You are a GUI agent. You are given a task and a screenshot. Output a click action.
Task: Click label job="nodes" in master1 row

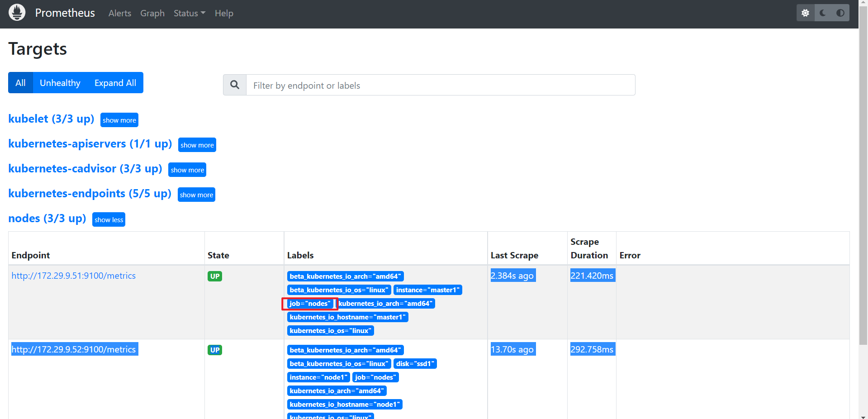click(310, 303)
